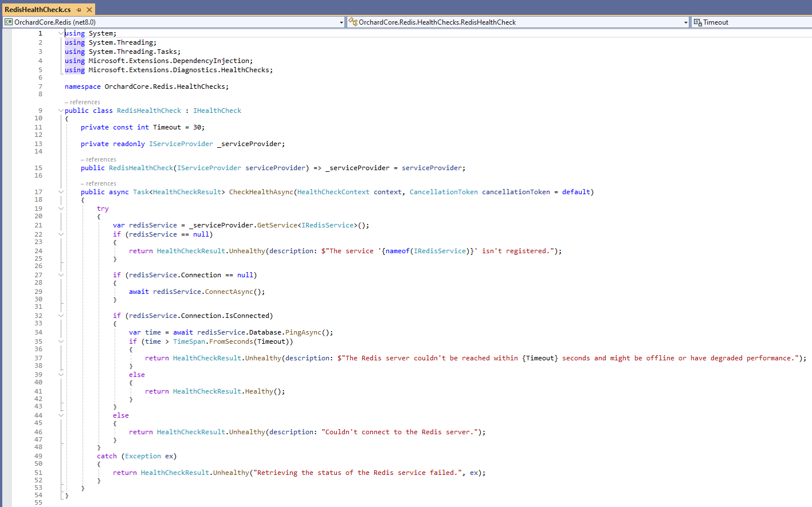Click the IServiceProvider type on line 13
812x507 pixels.
coord(181,144)
